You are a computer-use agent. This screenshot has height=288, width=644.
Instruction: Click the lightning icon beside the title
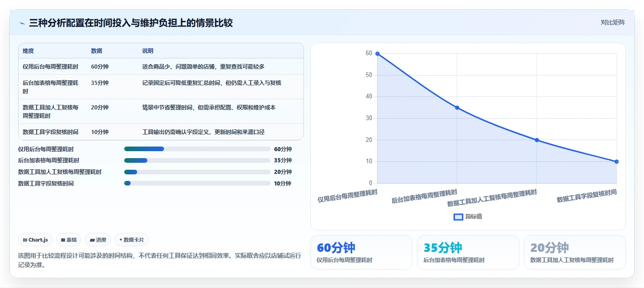coord(22,23)
